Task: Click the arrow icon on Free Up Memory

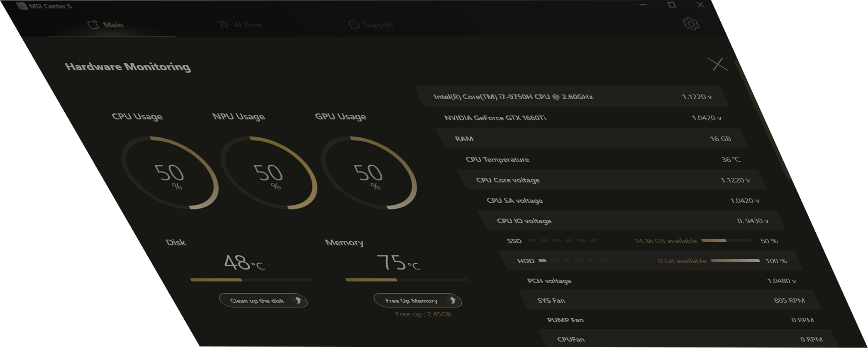Action: 453,300
